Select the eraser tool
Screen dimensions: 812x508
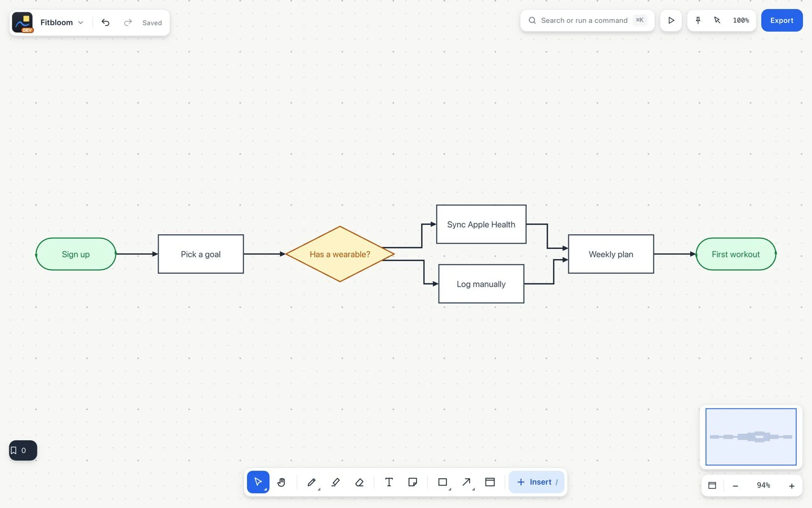[360, 482]
